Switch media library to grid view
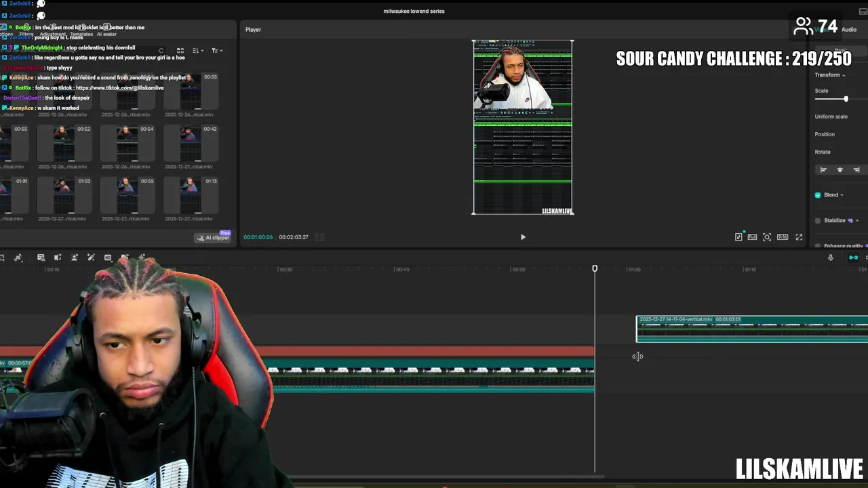868x488 pixels. tap(180, 51)
